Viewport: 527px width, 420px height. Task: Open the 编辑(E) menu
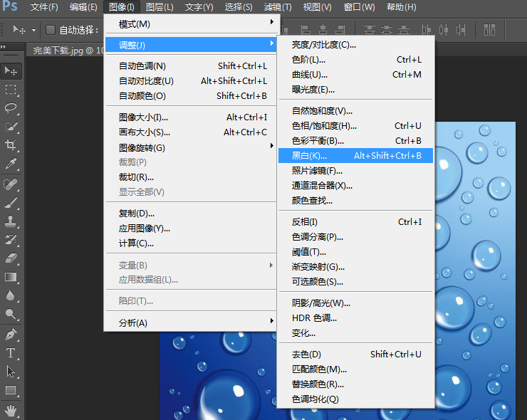click(83, 6)
